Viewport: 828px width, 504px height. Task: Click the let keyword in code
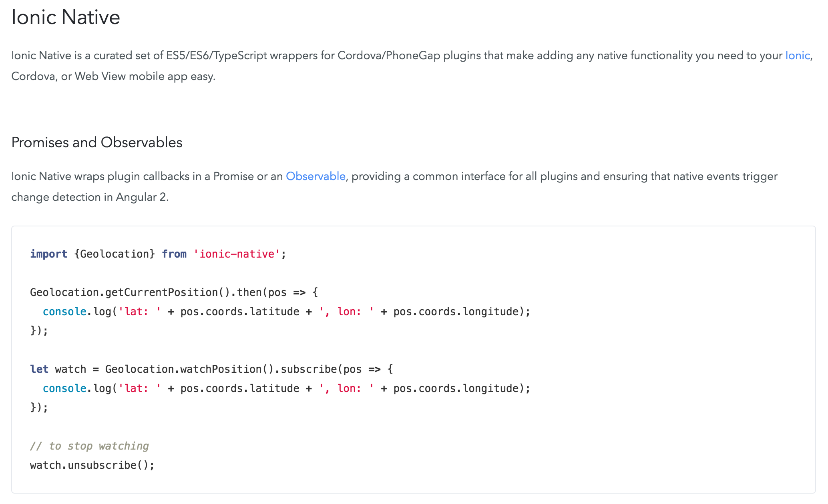[39, 369]
